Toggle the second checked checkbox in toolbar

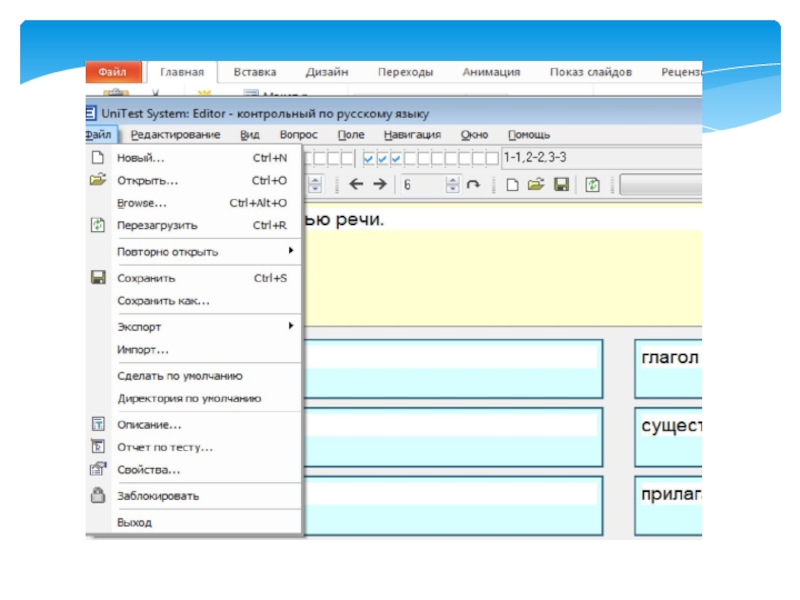tap(382, 158)
